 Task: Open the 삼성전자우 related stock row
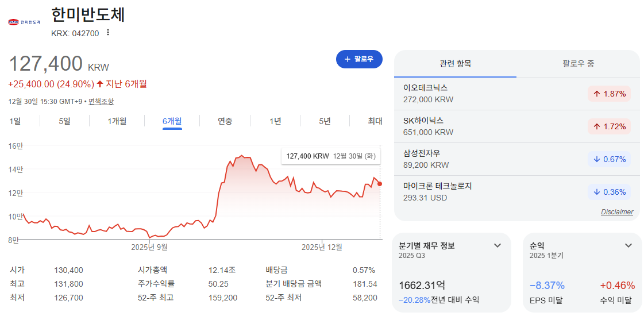point(516,160)
